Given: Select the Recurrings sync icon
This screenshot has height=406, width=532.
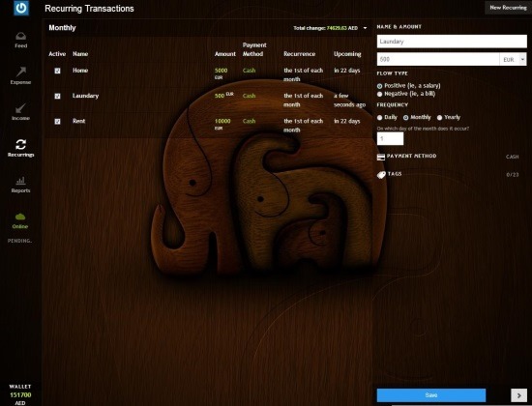Looking at the screenshot, I should [20, 144].
